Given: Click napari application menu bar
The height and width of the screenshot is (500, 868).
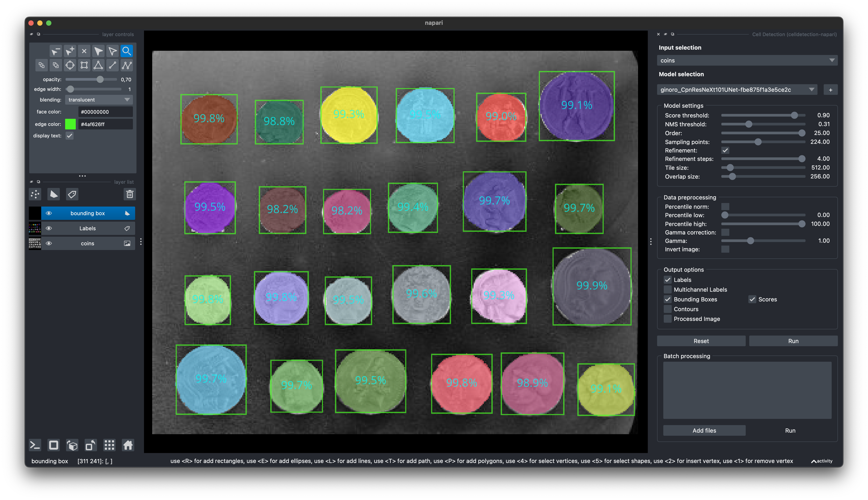Looking at the screenshot, I should point(434,23).
